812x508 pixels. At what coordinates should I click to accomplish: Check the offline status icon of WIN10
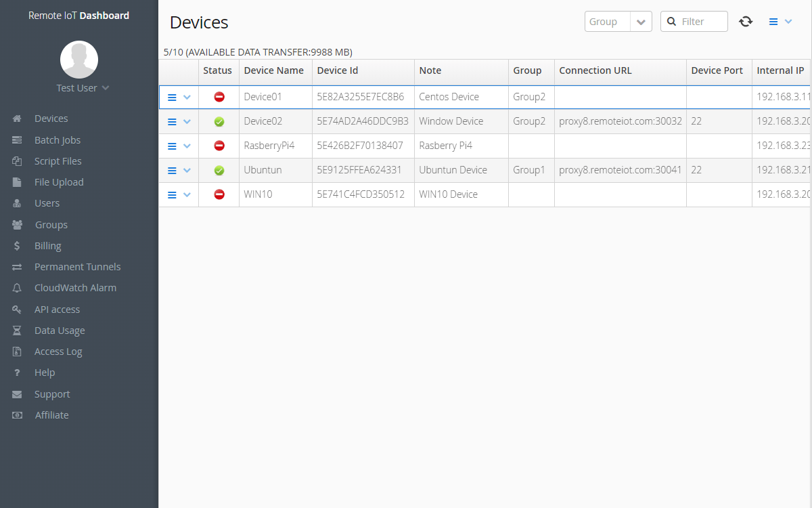click(x=218, y=194)
